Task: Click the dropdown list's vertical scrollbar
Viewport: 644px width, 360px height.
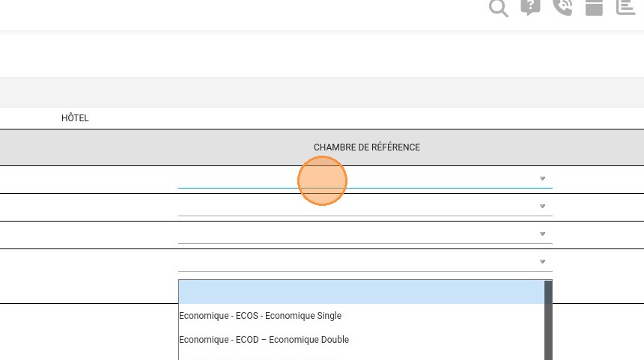Action: [x=548, y=320]
